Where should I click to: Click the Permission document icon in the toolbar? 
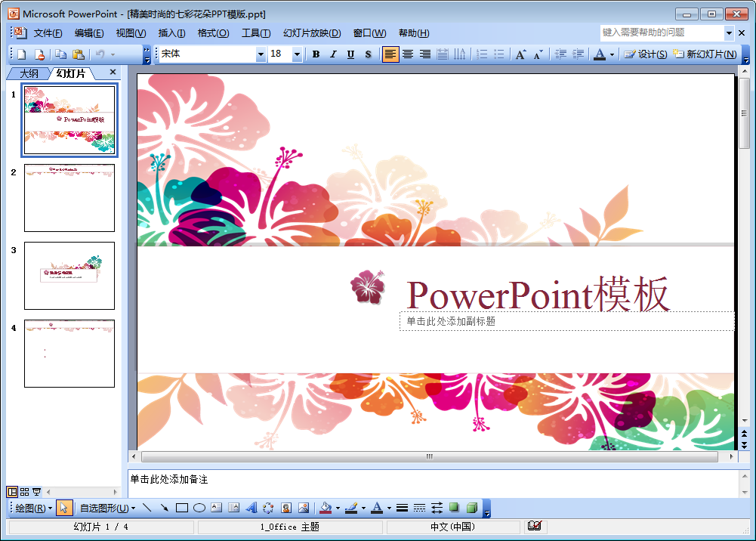[x=39, y=54]
